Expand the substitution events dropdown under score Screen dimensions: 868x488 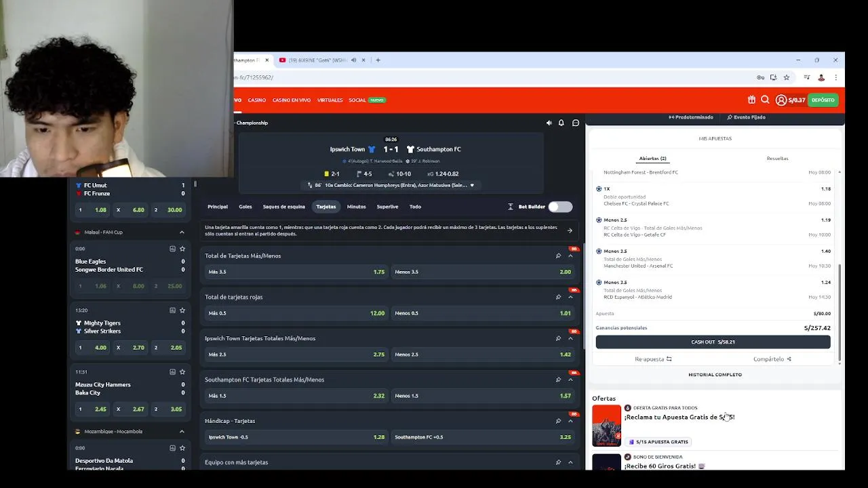point(472,185)
